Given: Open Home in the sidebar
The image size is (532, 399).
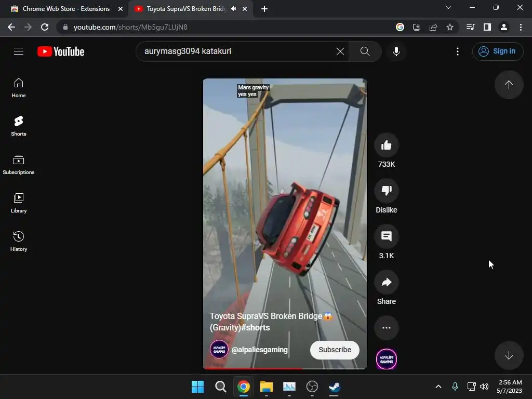Looking at the screenshot, I should pos(19,88).
